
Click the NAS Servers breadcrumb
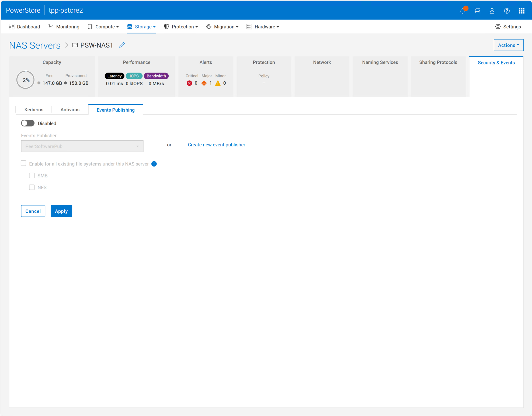pos(35,45)
